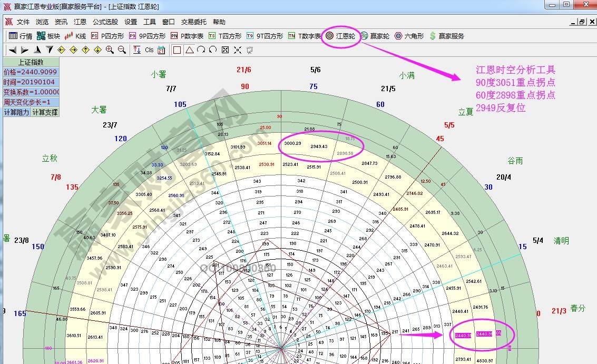The width and height of the screenshot is (597, 364).
Task: Open 行情 quotes view via toolbar icon
Action: click(14, 36)
